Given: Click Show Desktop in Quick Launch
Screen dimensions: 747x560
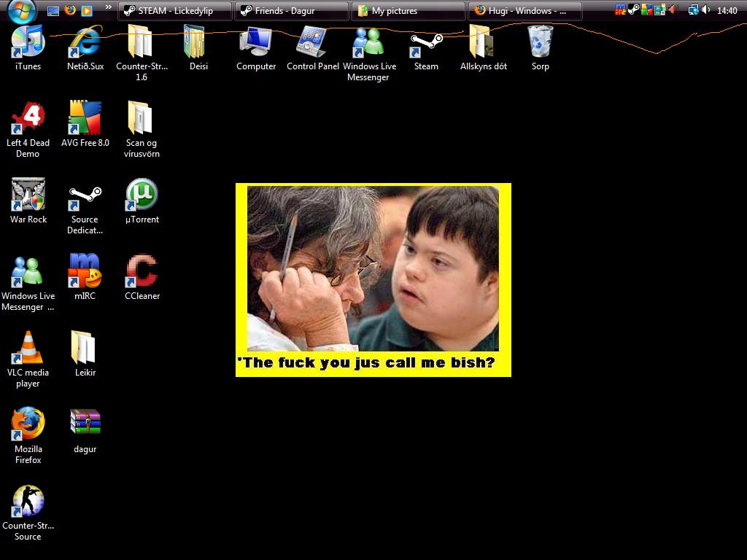Looking at the screenshot, I should tap(53, 10).
